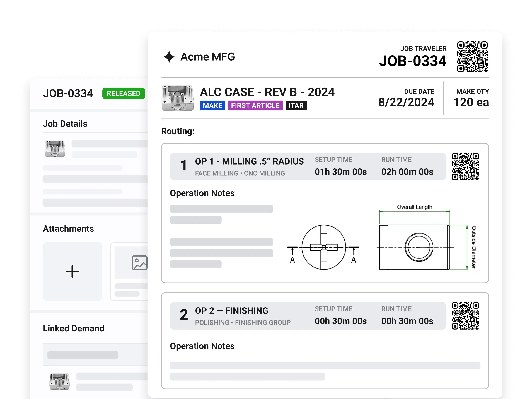Image resolution: width=532 pixels, height=399 pixels.
Task: Click the Job Details part thumbnail
Action: pyautogui.click(x=55, y=149)
